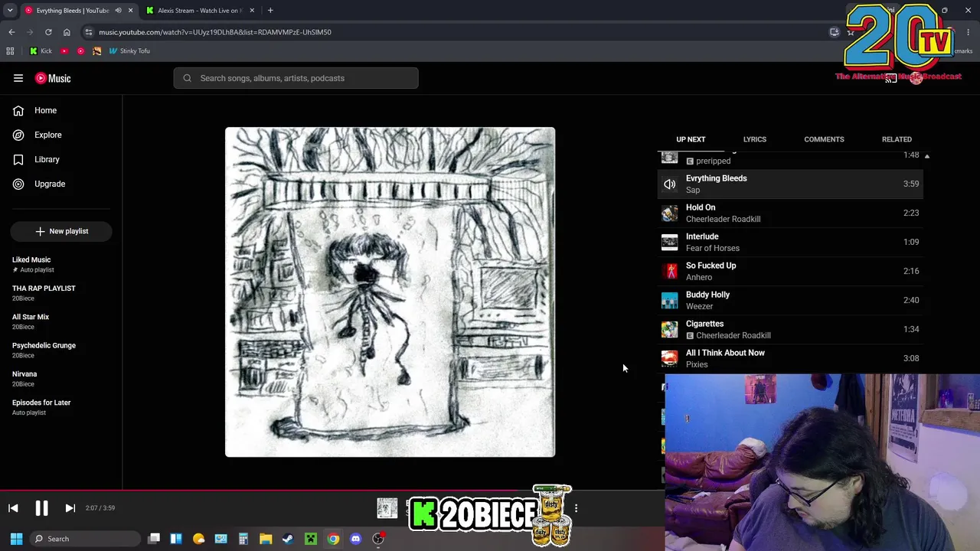Pause the current song
980x551 pixels.
click(41, 508)
